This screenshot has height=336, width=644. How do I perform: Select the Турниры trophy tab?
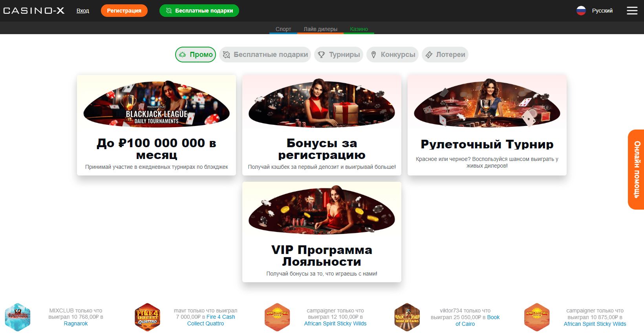click(x=338, y=55)
